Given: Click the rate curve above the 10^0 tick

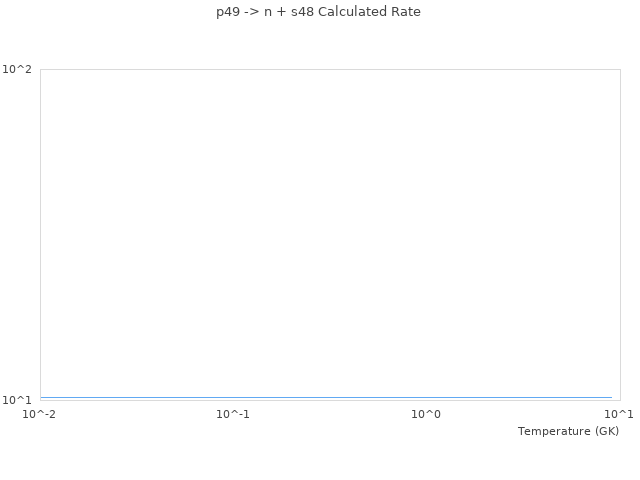Looking at the screenshot, I should [426, 398].
